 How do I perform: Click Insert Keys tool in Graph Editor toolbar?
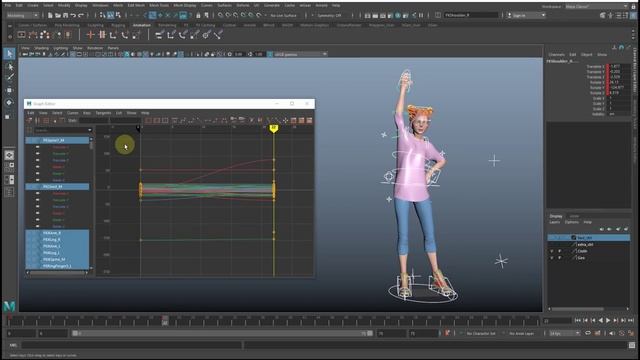[37, 120]
